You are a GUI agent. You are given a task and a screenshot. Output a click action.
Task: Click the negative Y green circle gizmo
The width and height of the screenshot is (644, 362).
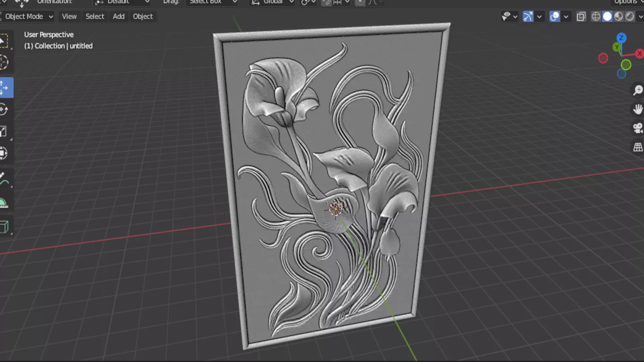pyautogui.click(x=626, y=65)
